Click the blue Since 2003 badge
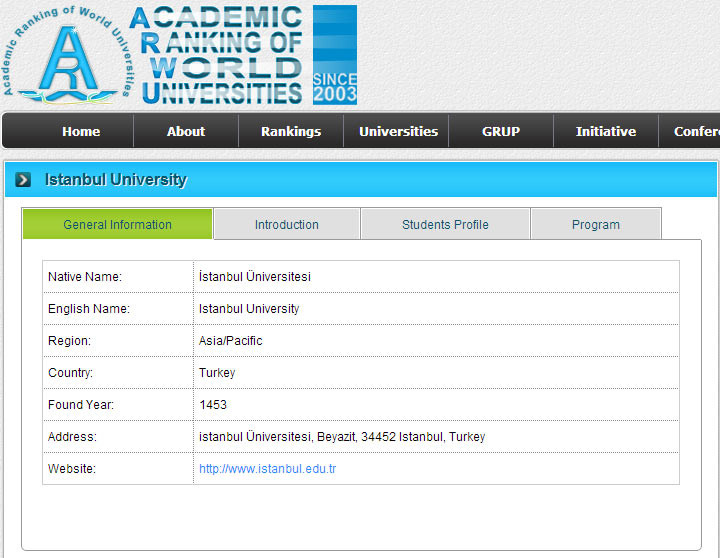Screen dimensions: 720x558 (x=335, y=55)
